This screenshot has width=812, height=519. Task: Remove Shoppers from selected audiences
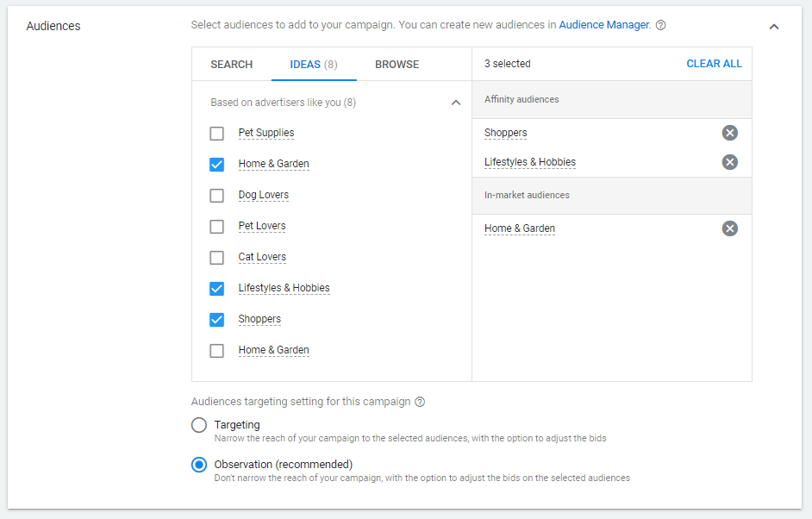730,133
